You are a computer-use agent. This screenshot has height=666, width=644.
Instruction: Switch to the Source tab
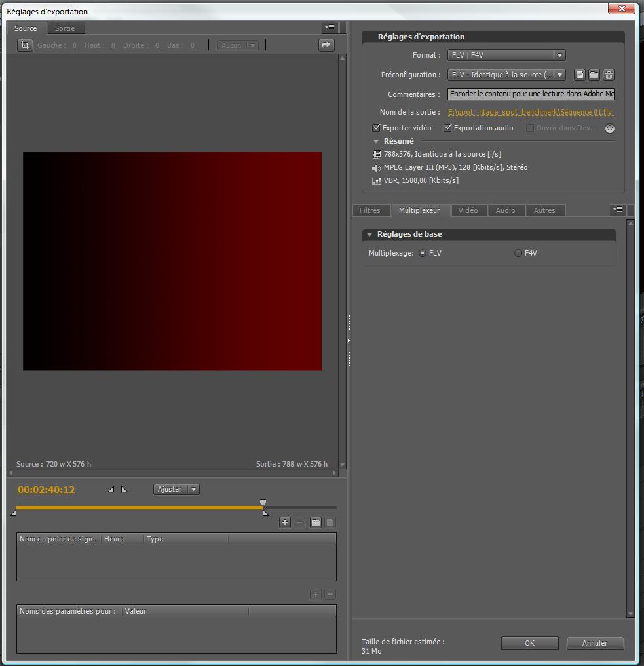[26, 28]
